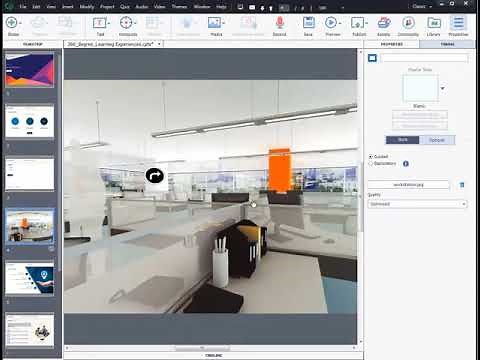480x360 pixels.
Task: Click the Master Slide preview thumbnail
Action: 420,88
